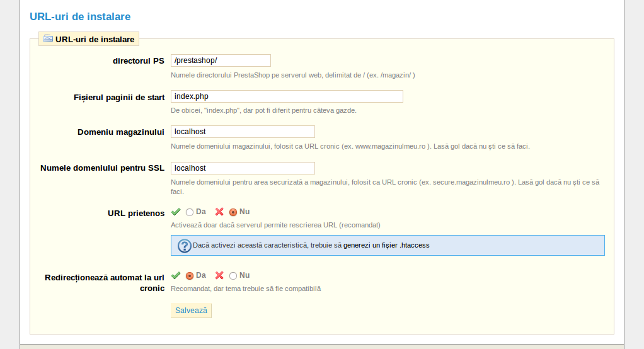
Task: Click hint text 'Recomandat, dar tema trebuie'
Action: [246, 289]
